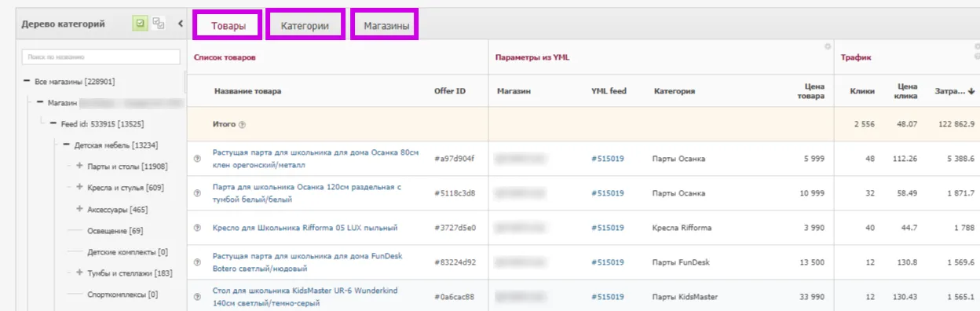Select Парты и столы [11908] category
Image resolution: width=980 pixels, height=311 pixels.
(127, 166)
